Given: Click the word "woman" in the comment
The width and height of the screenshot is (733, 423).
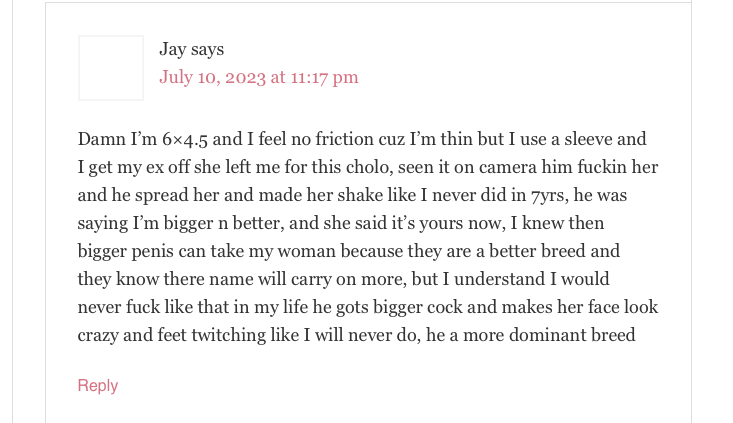Looking at the screenshot, I should 307,251.
